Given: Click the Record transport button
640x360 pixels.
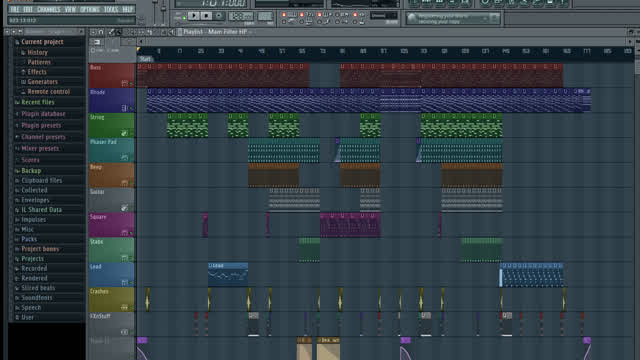Looking at the screenshot, I should (x=219, y=16).
